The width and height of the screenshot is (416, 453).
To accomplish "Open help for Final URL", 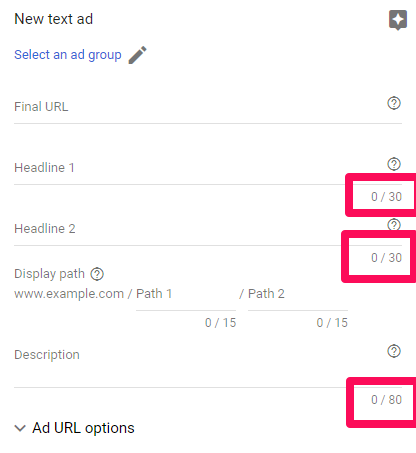I will [x=394, y=103].
